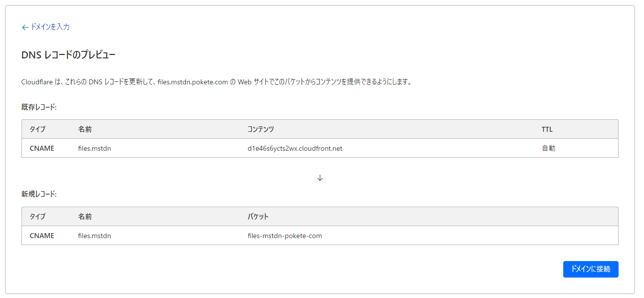644x298 pixels.
Task: Click files.mstdn in the existing records row
Action: 95,148
